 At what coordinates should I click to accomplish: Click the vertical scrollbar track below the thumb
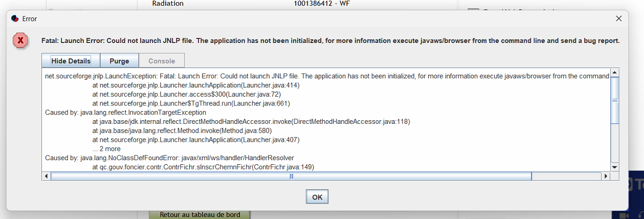(615, 143)
